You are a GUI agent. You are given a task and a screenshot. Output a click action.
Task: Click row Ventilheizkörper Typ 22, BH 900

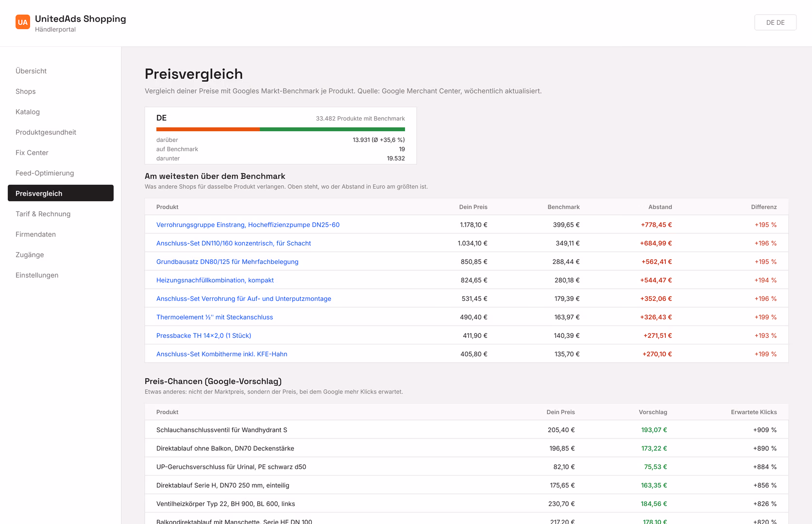(467, 504)
